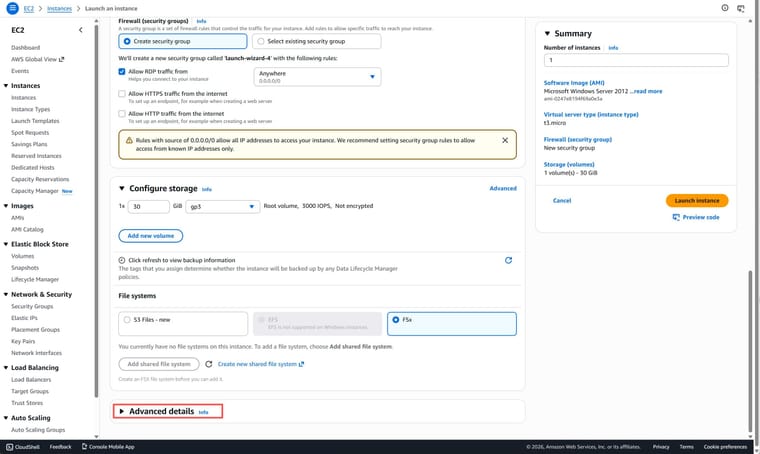Collapse the EC2 sidebar with the chevron
Image resolution: width=760 pixels, height=454 pixels.
pyautogui.click(x=80, y=30)
